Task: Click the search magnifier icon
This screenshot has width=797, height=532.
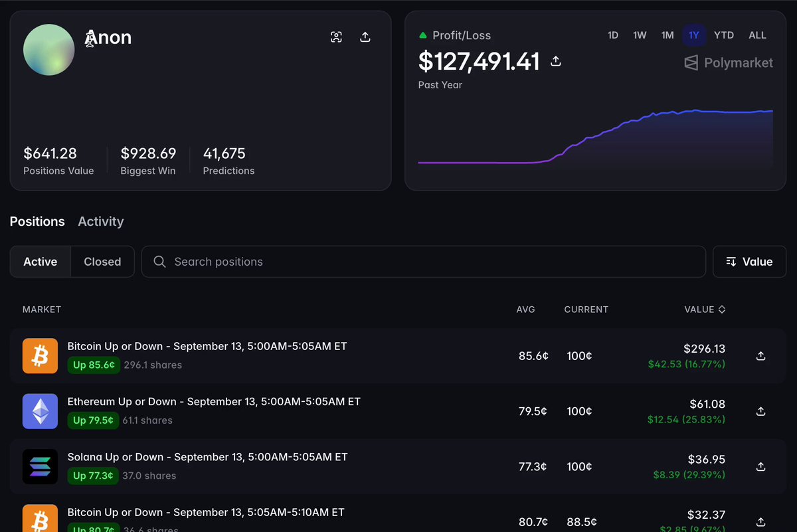Action: (x=159, y=262)
